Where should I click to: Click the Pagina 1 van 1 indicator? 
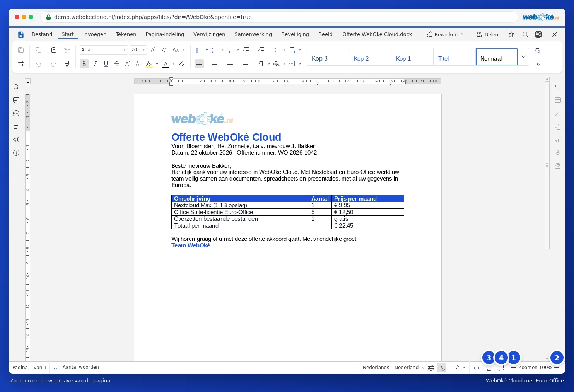tap(29, 368)
